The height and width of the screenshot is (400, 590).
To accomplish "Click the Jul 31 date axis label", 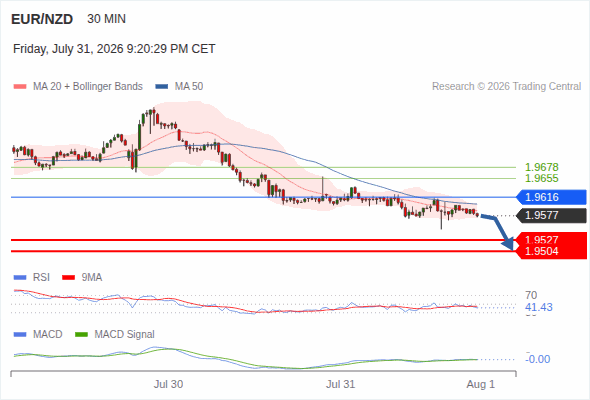I will coord(340,384).
